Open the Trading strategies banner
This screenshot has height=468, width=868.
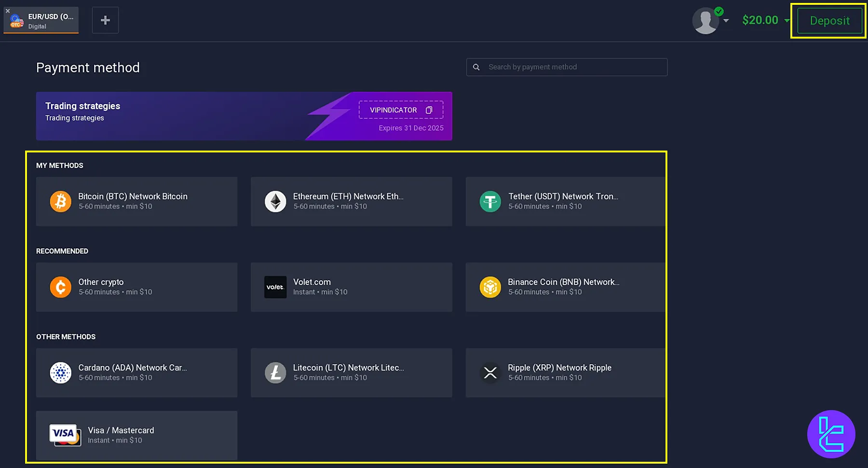[244, 116]
